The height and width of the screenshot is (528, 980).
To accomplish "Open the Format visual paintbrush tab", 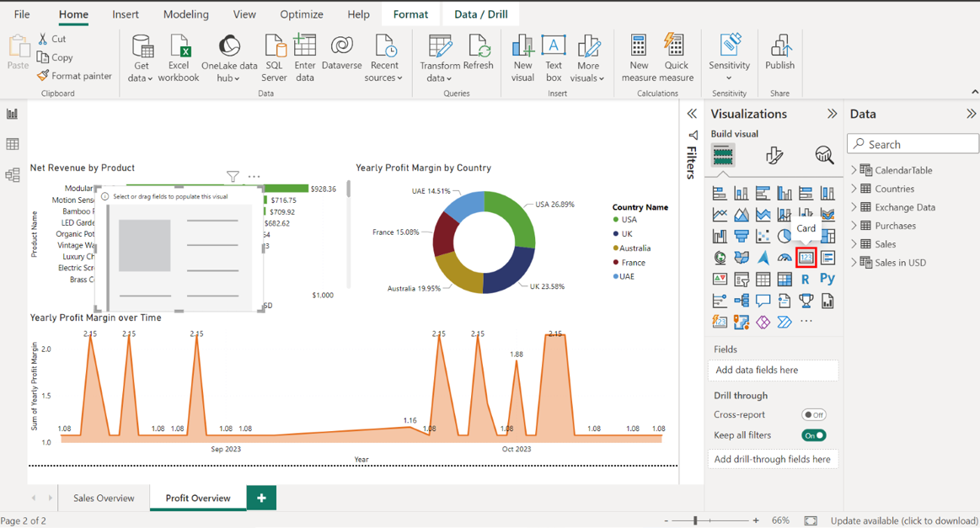I will point(774,155).
